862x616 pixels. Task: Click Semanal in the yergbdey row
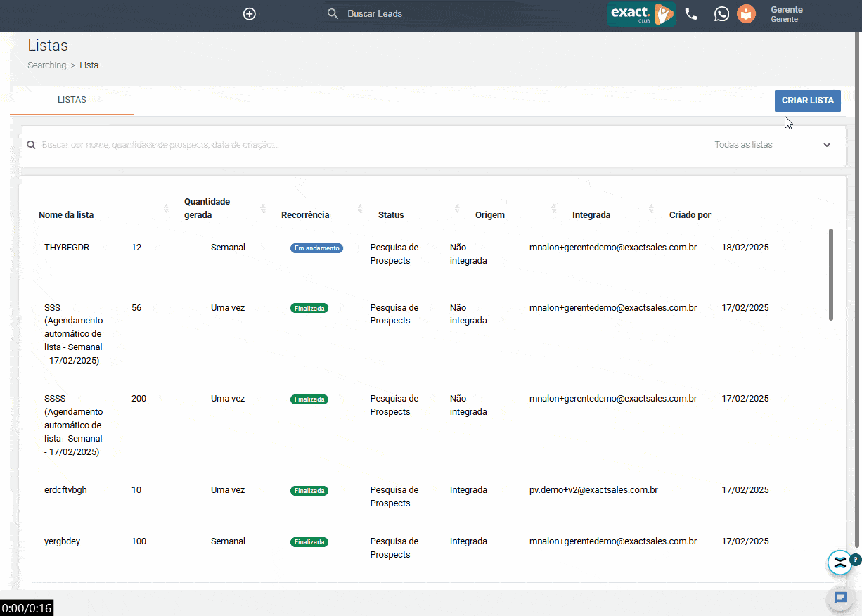[x=228, y=541]
